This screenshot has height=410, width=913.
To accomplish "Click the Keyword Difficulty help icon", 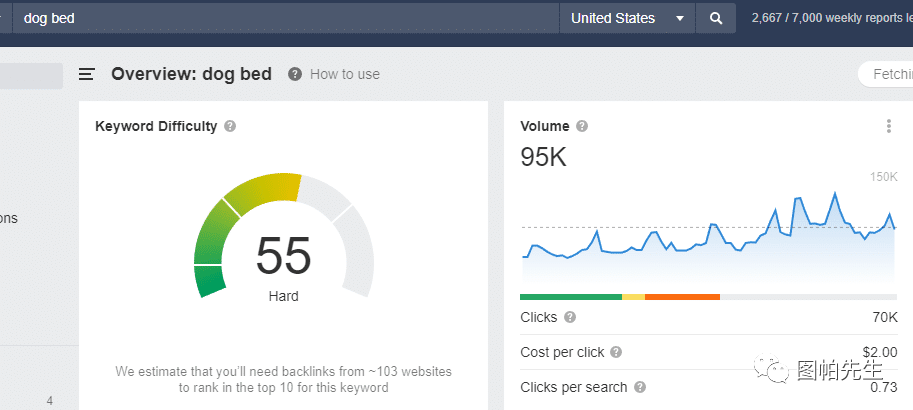I will click(230, 127).
